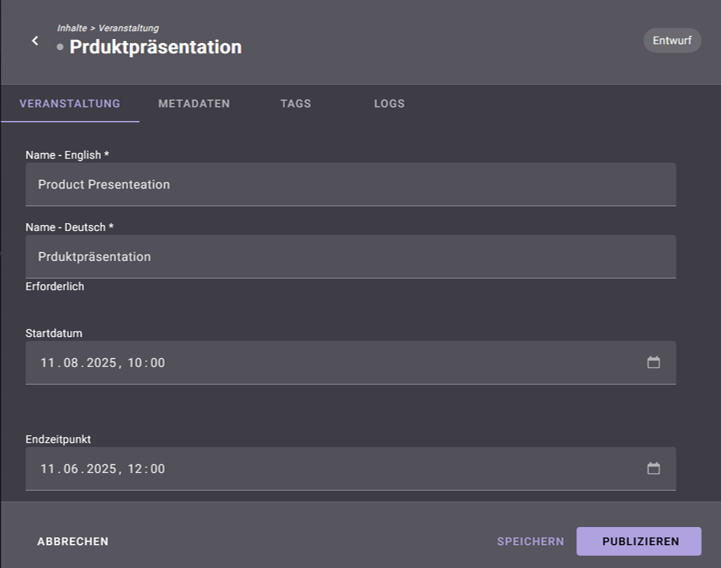Screen dimensions: 721x568
Task: Click into the Endzeitpunkt date field
Action: 350,469
